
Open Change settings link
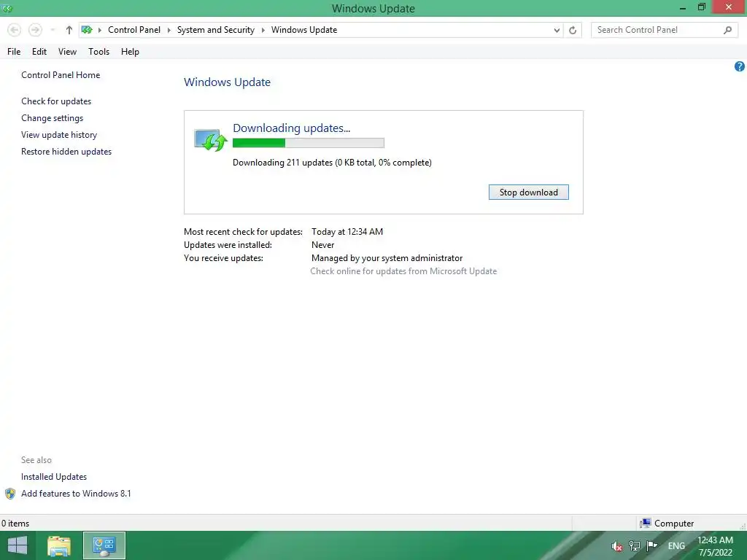click(x=52, y=117)
